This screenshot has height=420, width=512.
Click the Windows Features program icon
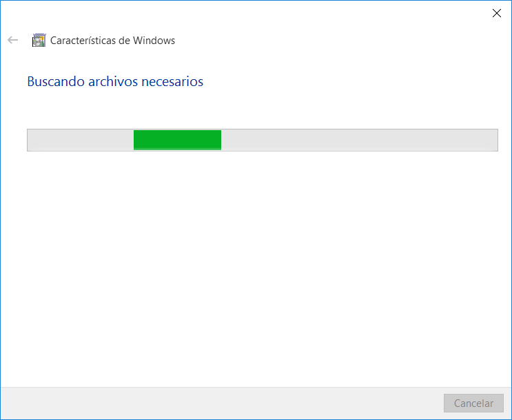39,40
